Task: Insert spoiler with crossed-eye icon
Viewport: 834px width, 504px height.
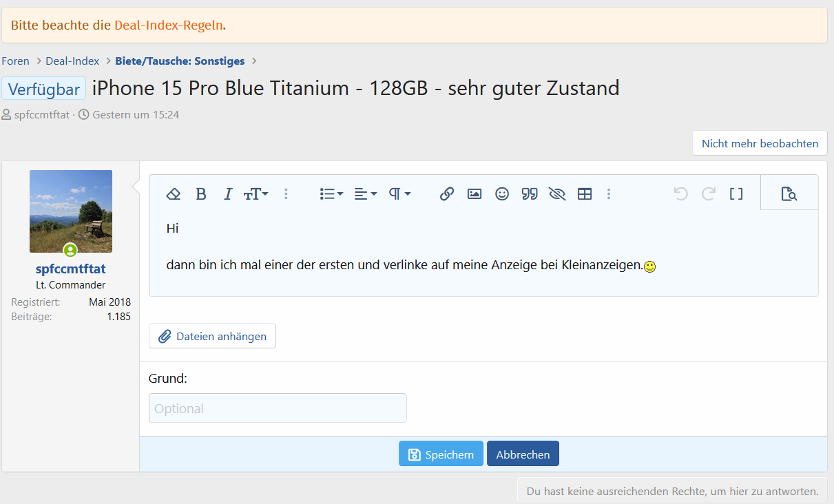Action: (557, 194)
